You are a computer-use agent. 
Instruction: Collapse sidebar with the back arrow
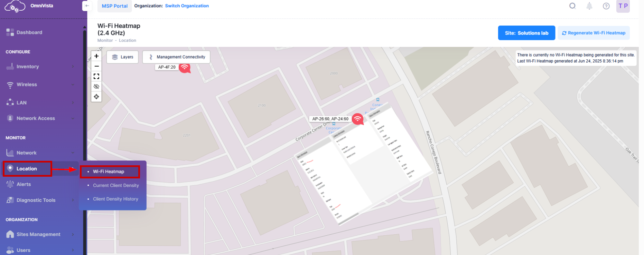click(87, 6)
